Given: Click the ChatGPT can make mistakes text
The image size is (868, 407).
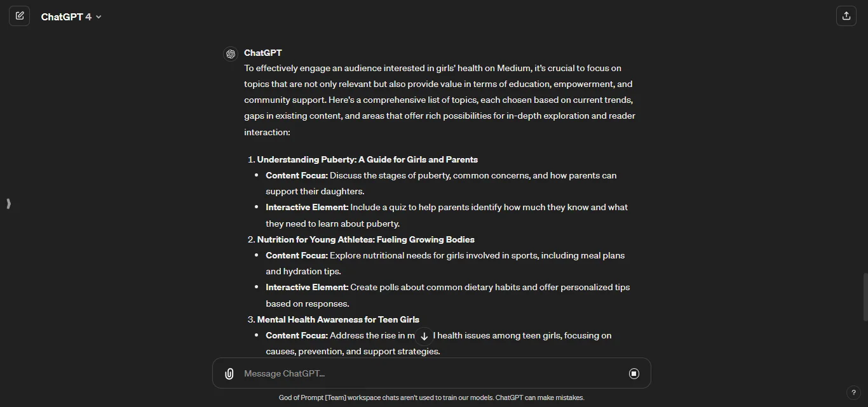Looking at the screenshot, I should (x=539, y=397).
